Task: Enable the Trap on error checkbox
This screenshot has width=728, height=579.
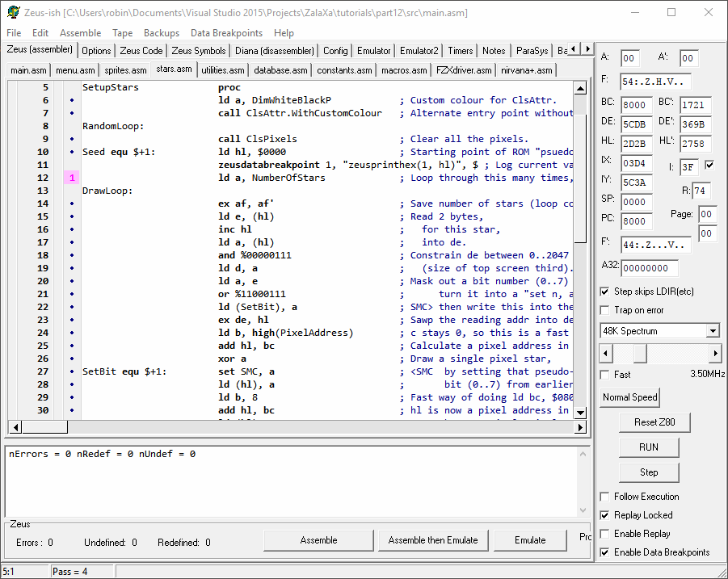Action: coord(606,310)
